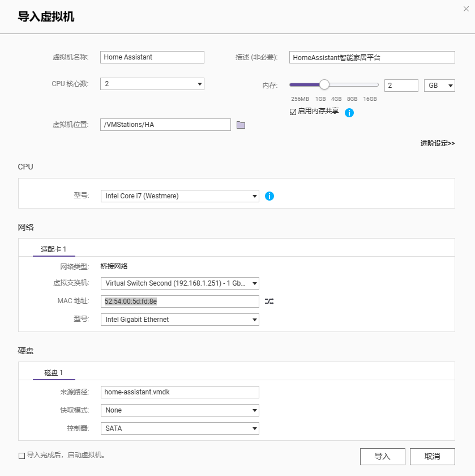475x476 pixels.
Task: Select the Disk 1 tab
Action: point(54,373)
